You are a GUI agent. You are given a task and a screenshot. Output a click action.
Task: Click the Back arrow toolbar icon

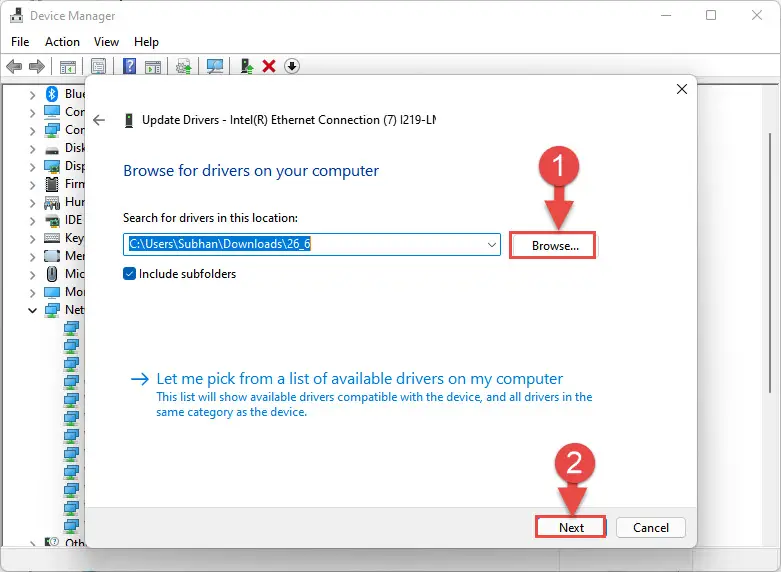pos(14,66)
